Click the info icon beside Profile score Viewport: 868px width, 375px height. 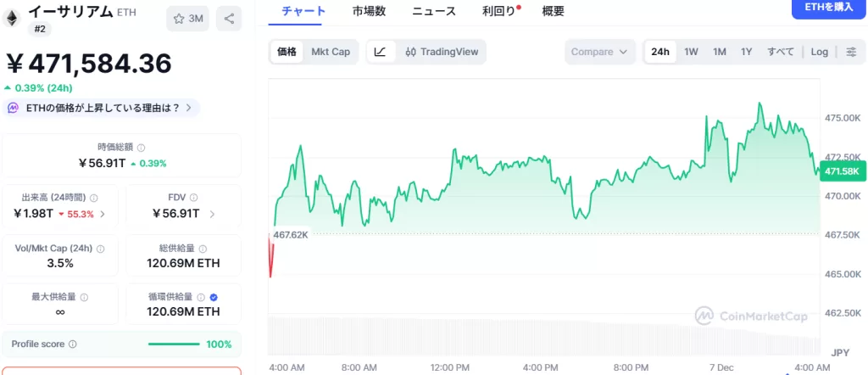73,344
